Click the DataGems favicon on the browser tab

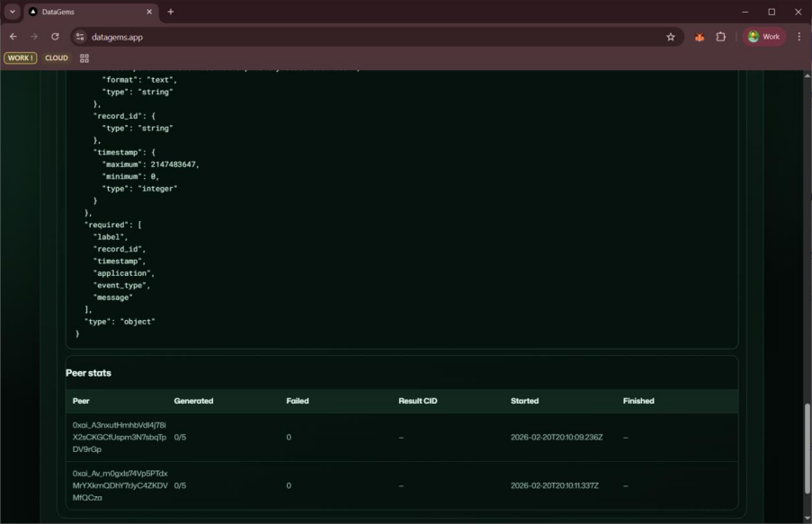pos(31,12)
